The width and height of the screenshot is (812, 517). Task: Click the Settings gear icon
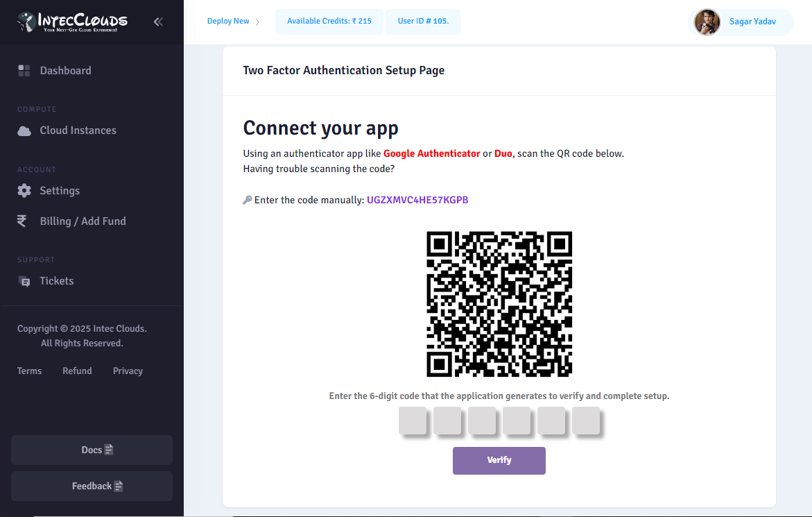pos(24,191)
